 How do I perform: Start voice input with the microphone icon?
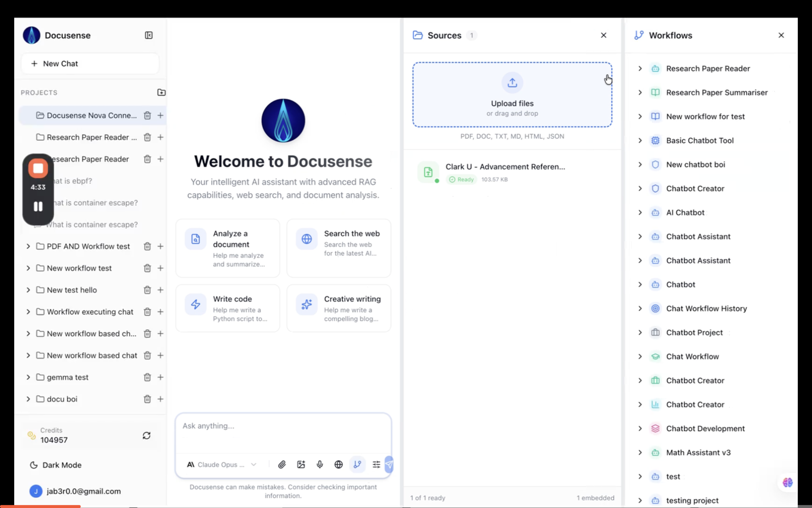(320, 464)
